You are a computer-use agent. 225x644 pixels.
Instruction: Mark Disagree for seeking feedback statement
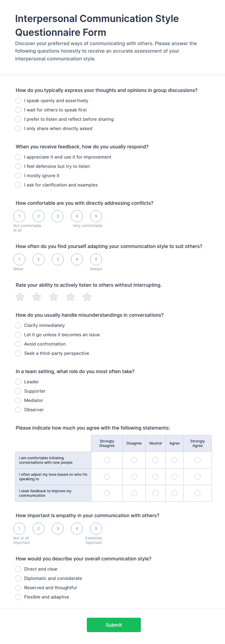pyautogui.click(x=134, y=493)
